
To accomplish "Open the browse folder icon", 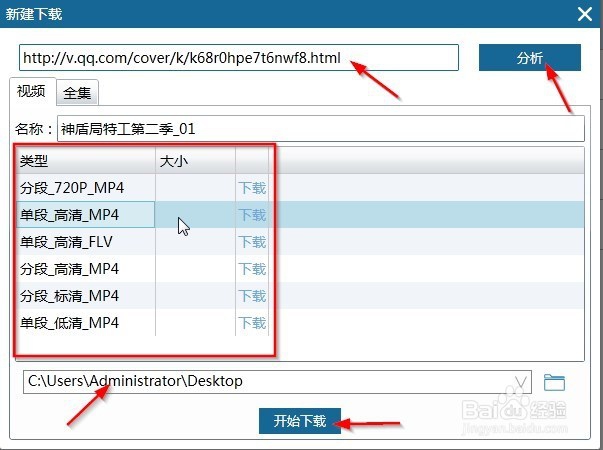I will pyautogui.click(x=554, y=382).
